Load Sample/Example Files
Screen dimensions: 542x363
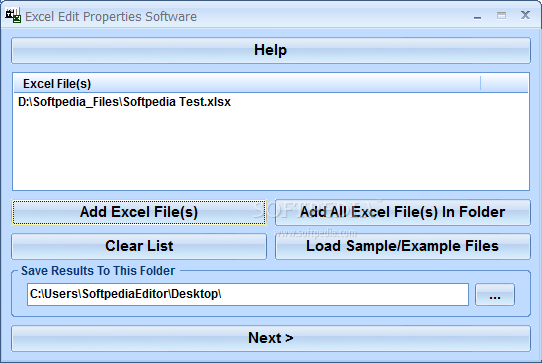tap(403, 246)
